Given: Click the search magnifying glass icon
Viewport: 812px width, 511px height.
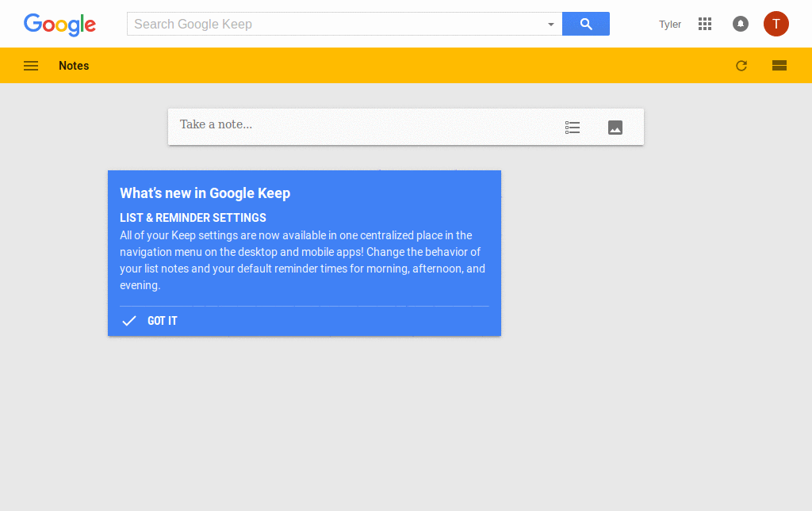Looking at the screenshot, I should click(x=585, y=24).
